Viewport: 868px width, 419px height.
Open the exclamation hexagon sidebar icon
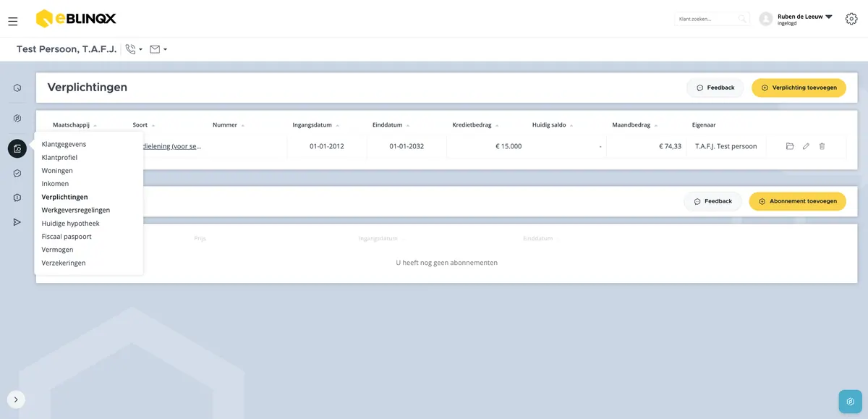pyautogui.click(x=17, y=198)
